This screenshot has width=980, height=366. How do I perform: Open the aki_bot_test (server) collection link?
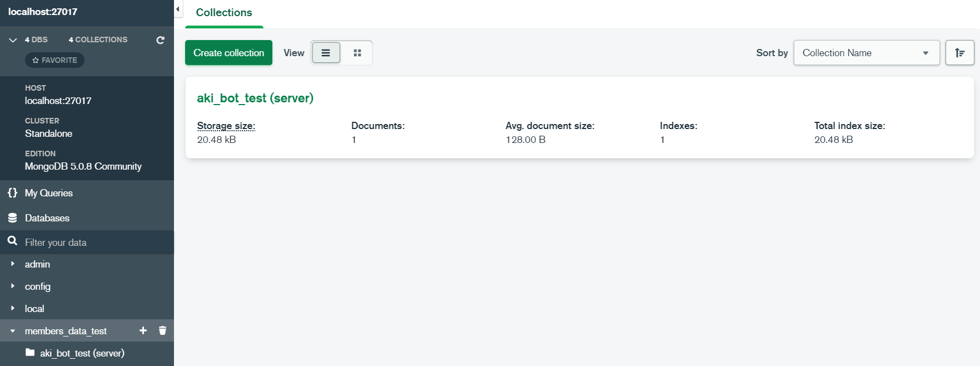click(x=255, y=98)
